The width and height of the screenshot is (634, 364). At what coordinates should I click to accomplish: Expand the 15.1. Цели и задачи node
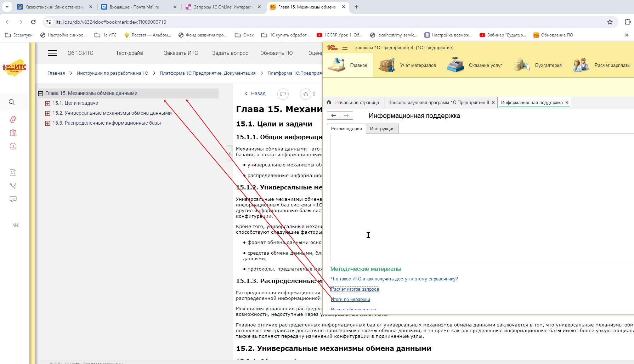point(47,103)
